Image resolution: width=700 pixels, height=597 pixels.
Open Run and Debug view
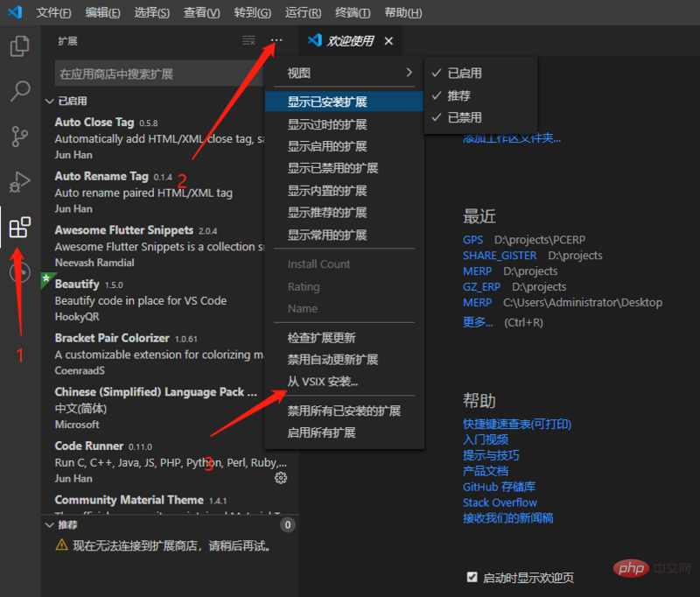point(19,182)
